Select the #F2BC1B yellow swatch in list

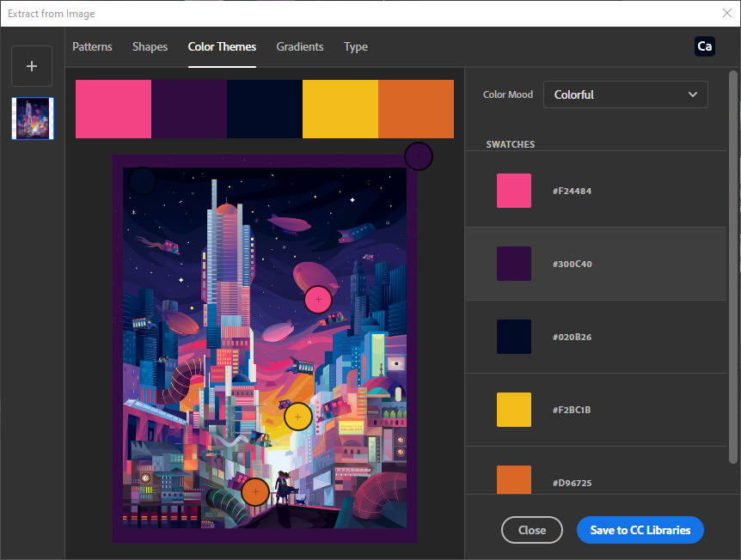[x=514, y=410]
